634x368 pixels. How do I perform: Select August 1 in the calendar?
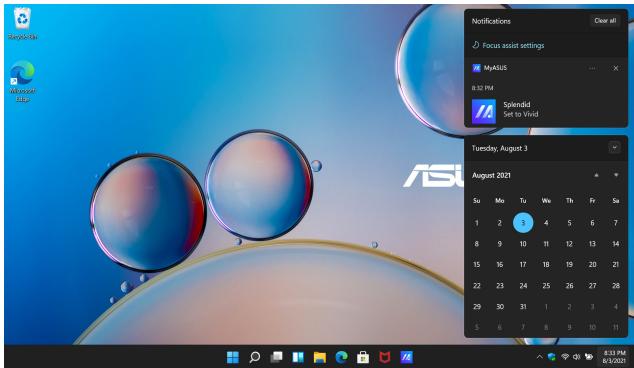coord(477,223)
